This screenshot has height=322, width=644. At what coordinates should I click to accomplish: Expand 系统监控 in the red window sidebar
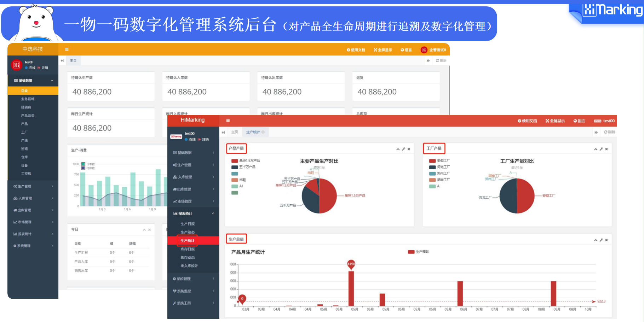[x=193, y=291]
